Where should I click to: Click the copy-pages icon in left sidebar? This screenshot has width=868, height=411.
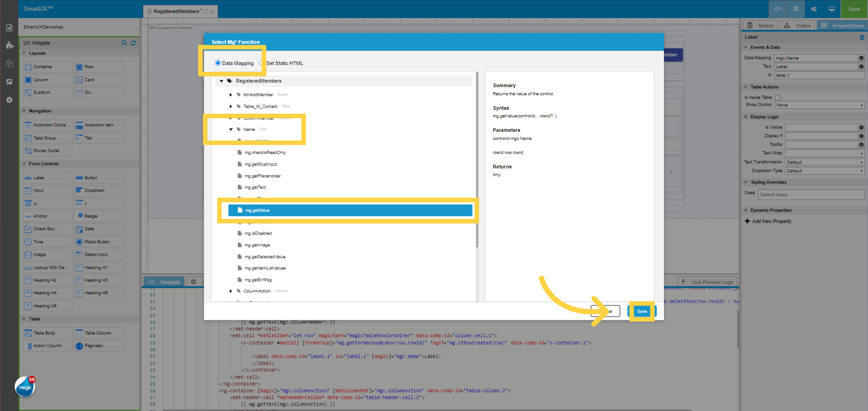9,64
